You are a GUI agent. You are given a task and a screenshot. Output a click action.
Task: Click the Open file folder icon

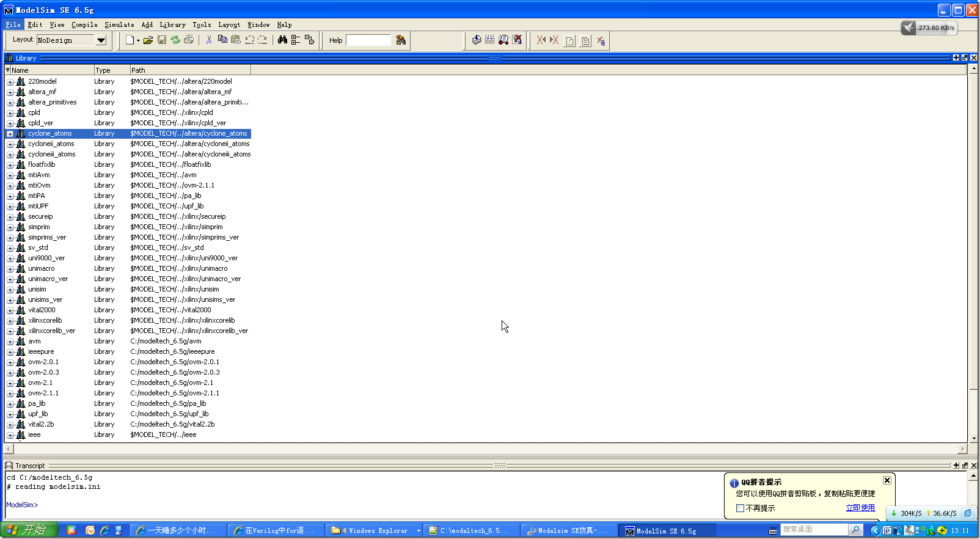click(148, 40)
